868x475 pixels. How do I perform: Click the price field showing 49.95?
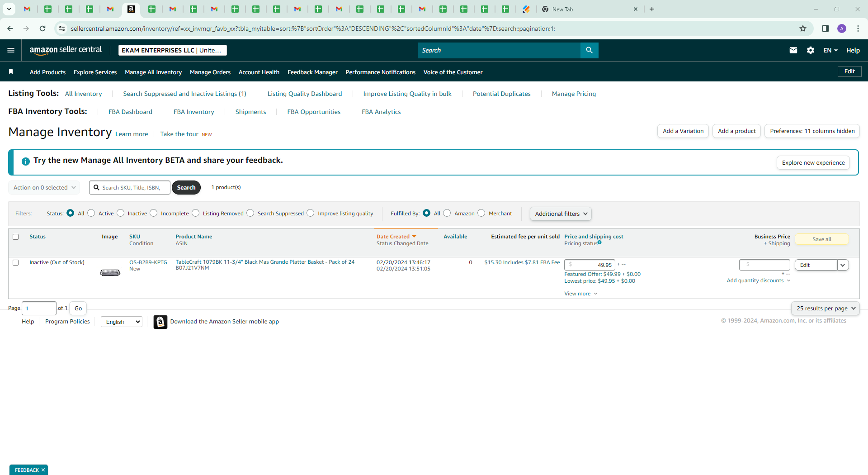pyautogui.click(x=590, y=265)
